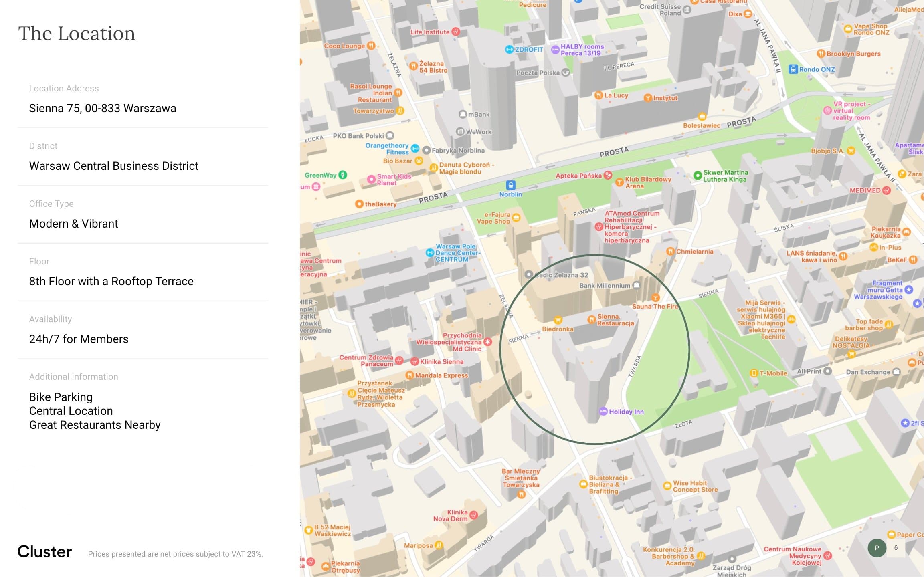Open the Klinika Sienna medical pin
924x577 pixels.
tap(415, 361)
